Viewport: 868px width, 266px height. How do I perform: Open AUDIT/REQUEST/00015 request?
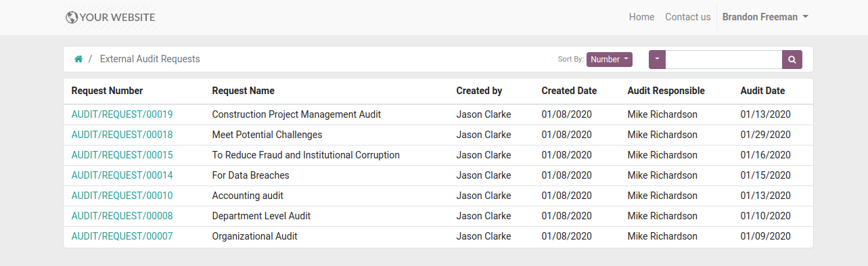click(122, 155)
